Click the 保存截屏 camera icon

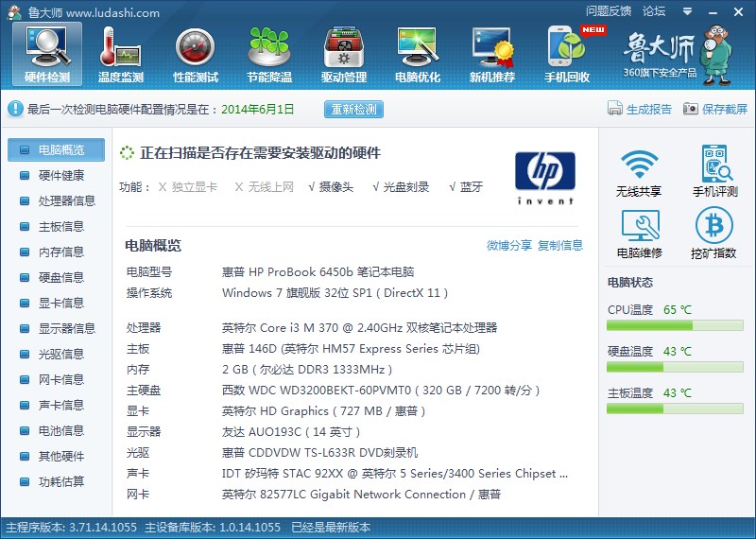click(691, 109)
